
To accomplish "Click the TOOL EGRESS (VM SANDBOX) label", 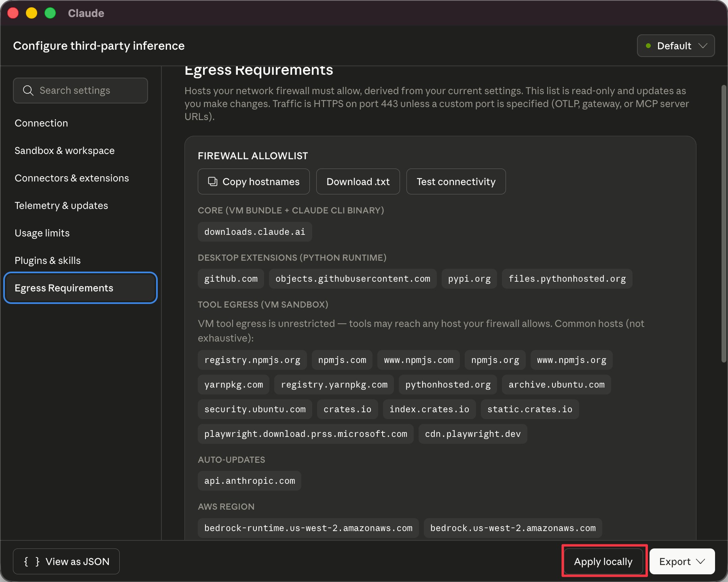I will [x=263, y=304].
